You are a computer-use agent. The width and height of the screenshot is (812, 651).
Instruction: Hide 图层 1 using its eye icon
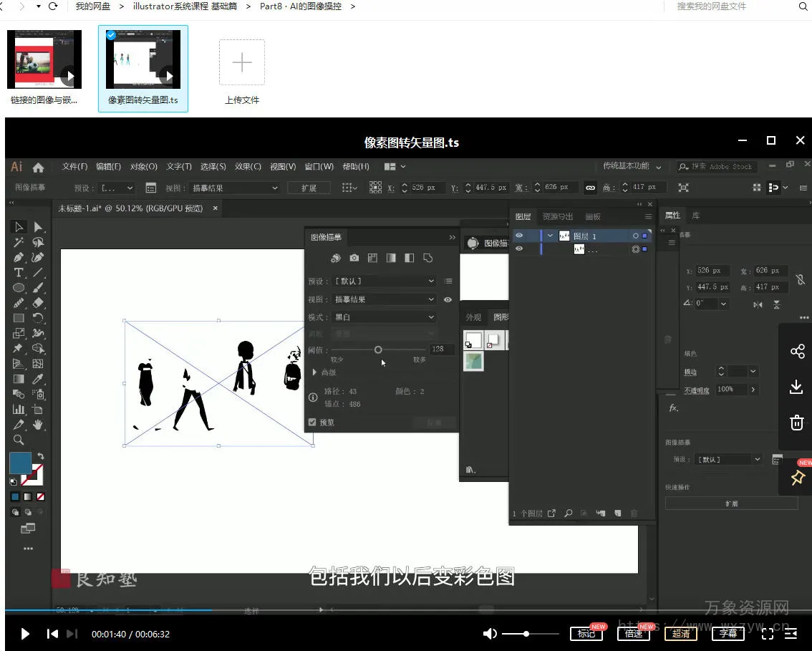pyautogui.click(x=519, y=236)
